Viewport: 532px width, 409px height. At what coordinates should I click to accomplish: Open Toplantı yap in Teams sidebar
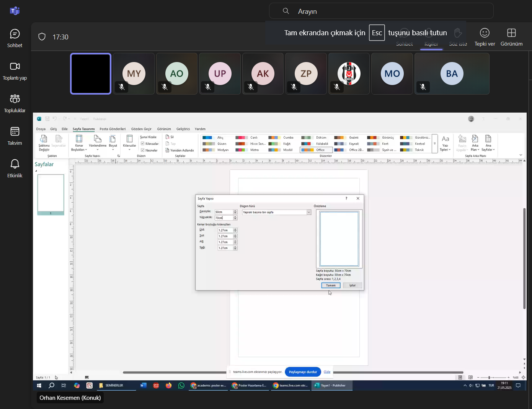click(x=15, y=71)
